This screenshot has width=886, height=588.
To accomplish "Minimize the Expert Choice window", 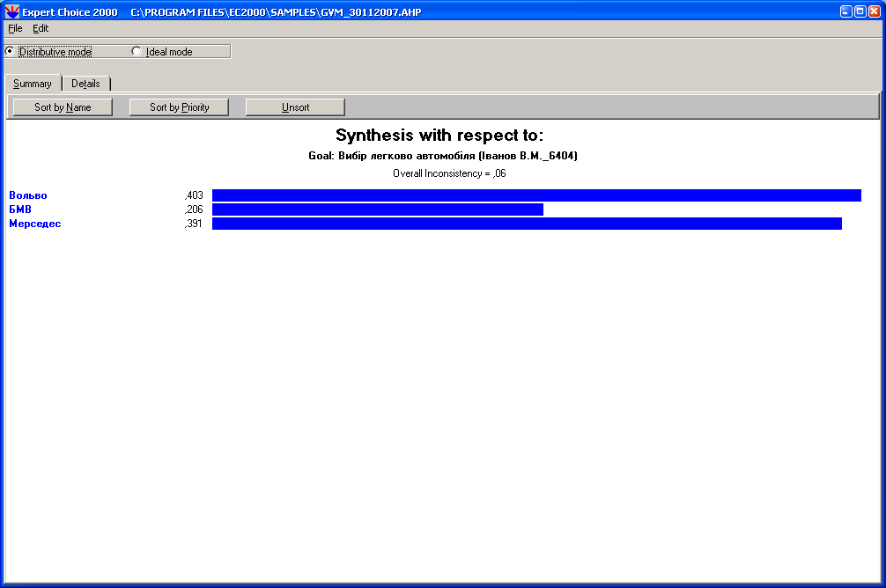I will [845, 11].
